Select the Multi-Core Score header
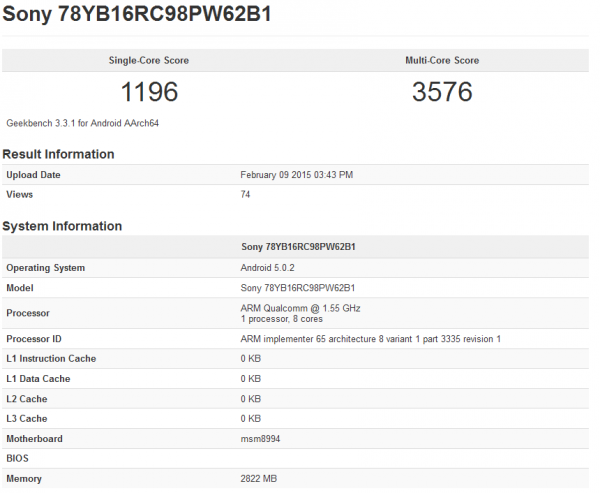 (x=442, y=60)
